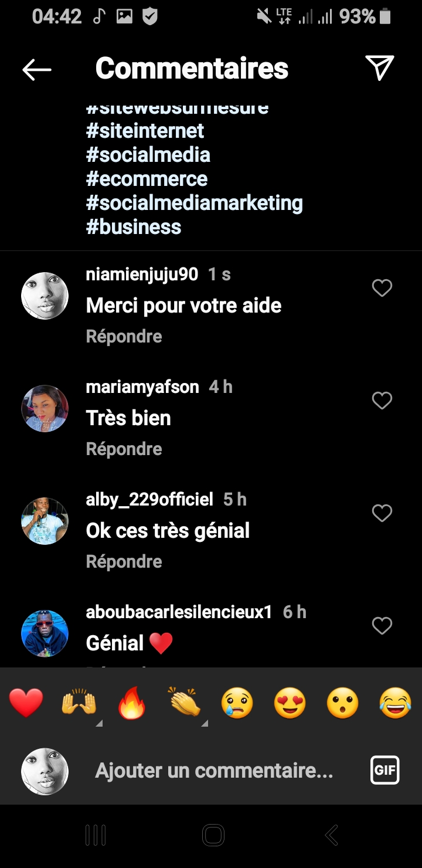The image size is (422, 868).
Task: Tap the paper plane share icon
Action: 379,68
